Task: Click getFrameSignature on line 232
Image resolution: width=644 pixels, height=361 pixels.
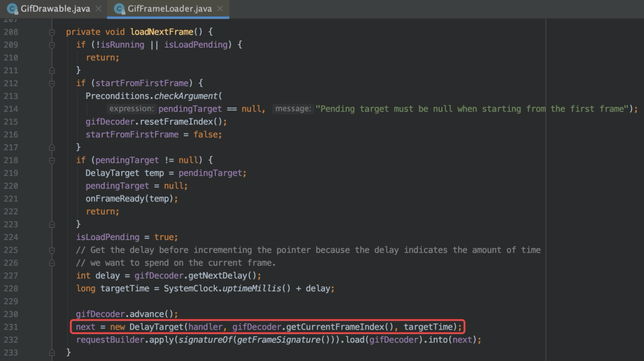Action: point(278,340)
